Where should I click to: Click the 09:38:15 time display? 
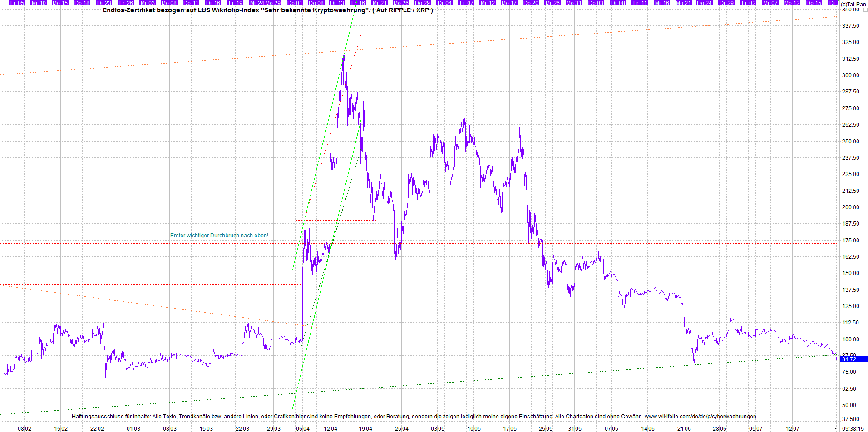point(853,428)
